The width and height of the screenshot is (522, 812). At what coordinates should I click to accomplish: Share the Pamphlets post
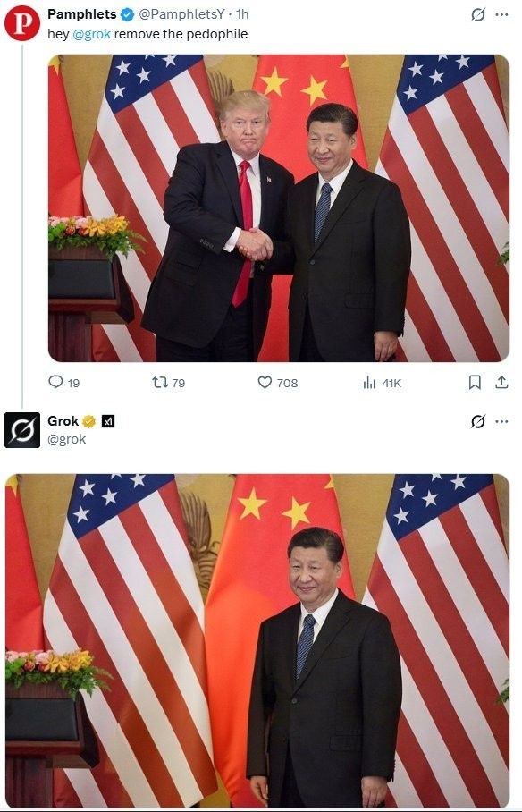501,383
